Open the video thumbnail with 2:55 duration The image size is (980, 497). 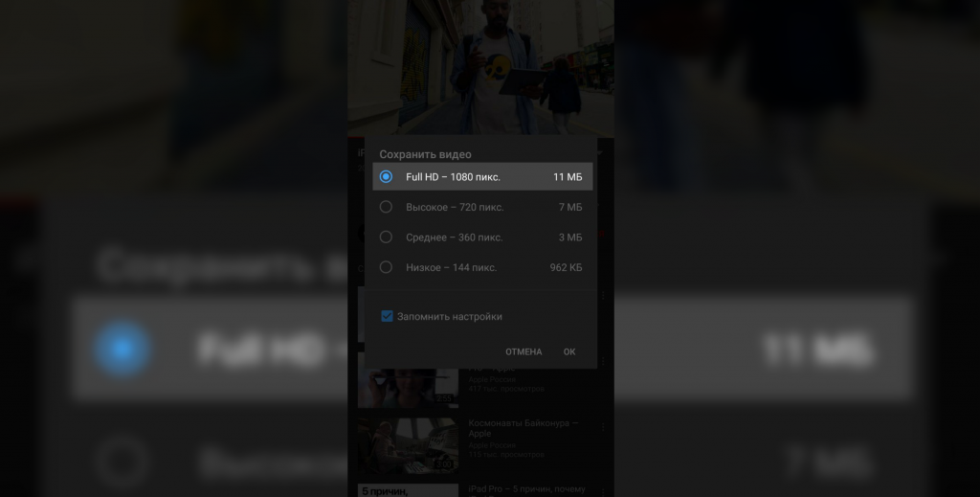(x=408, y=380)
